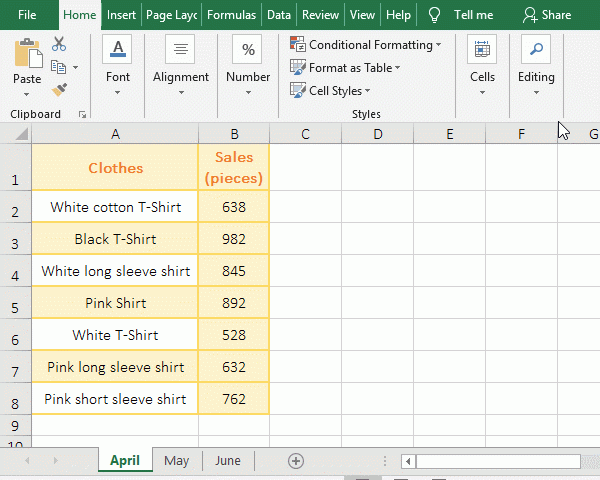Click the Copy icon
This screenshot has width=600, height=480.
point(58,67)
